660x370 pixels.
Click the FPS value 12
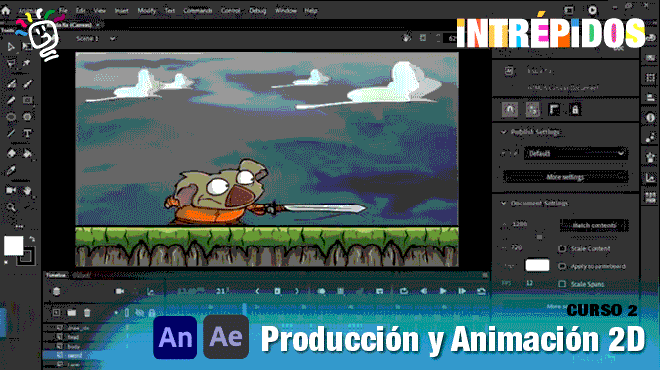[530, 283]
